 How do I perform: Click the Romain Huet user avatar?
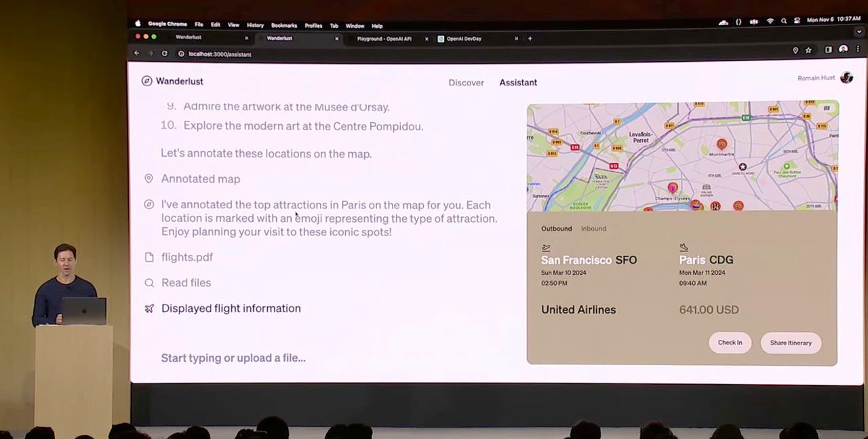click(846, 77)
